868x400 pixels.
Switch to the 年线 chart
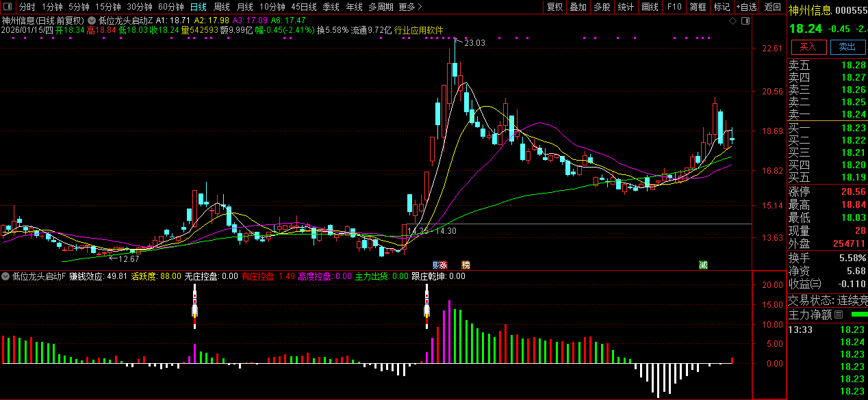pos(354,7)
